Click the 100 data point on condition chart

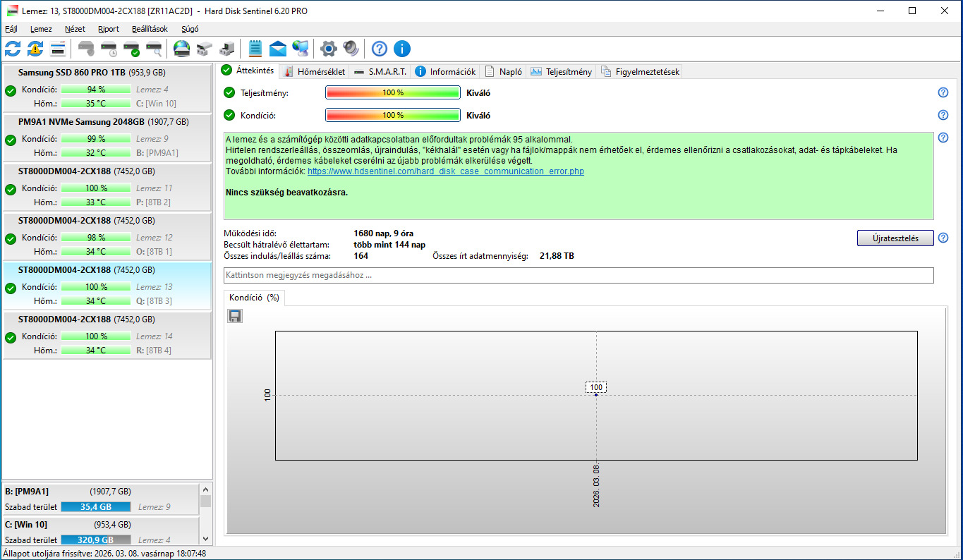[x=596, y=395]
